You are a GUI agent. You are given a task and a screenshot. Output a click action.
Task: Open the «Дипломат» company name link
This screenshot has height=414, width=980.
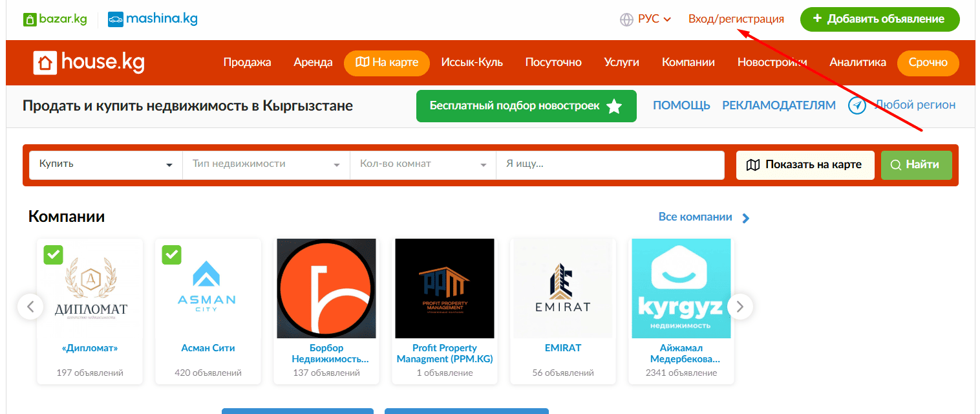click(x=90, y=348)
